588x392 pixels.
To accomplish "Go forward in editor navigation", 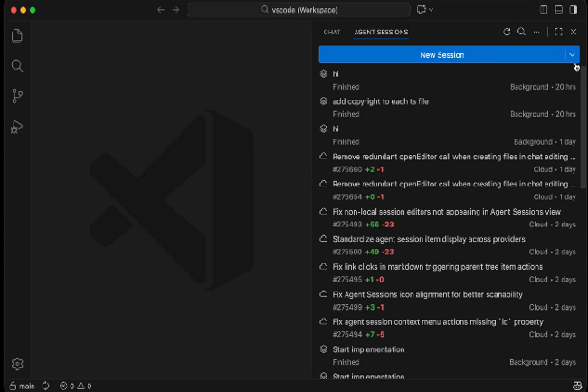I will (x=175, y=10).
